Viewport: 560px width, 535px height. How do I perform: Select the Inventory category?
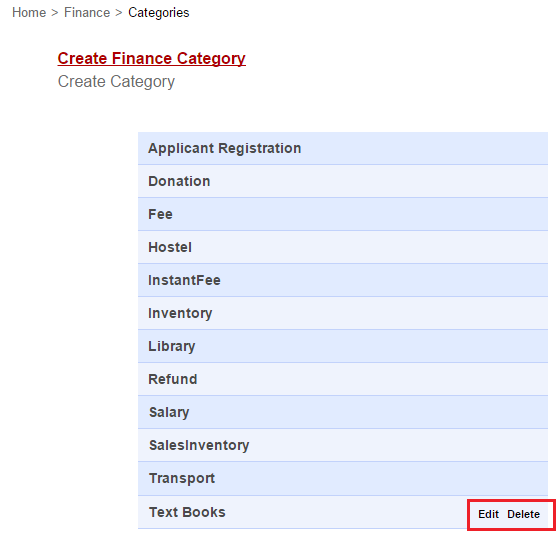point(343,313)
